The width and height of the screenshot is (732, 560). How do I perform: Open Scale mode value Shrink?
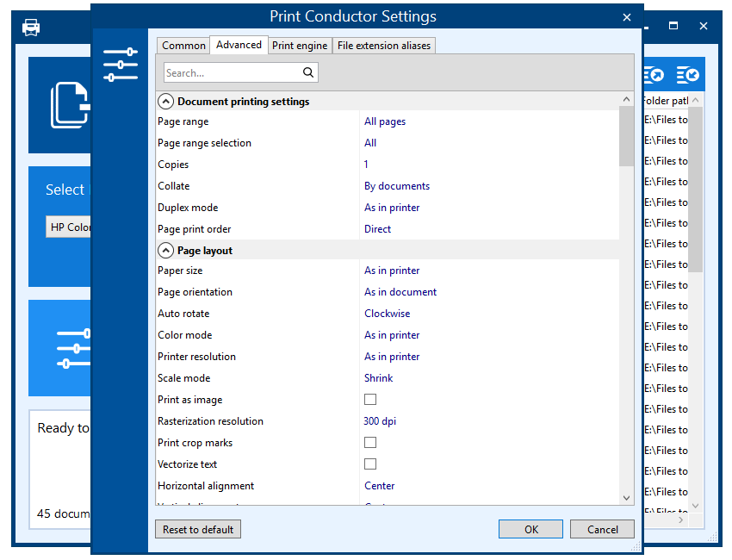(378, 378)
